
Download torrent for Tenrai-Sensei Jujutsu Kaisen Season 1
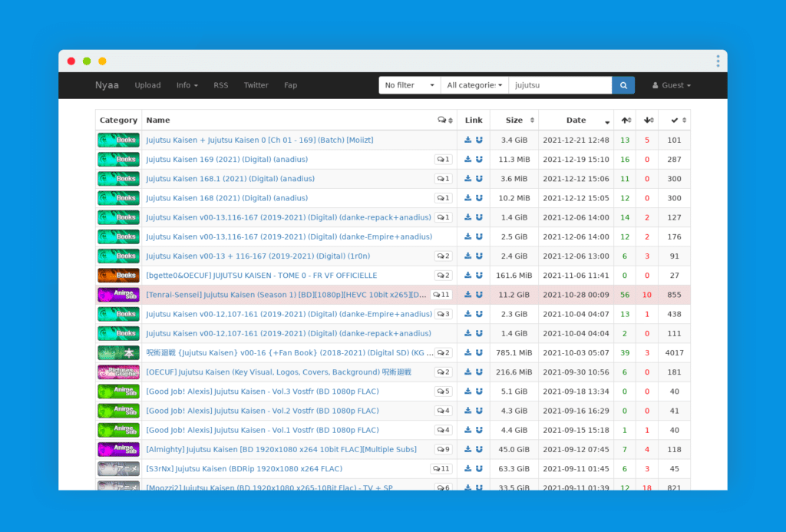(x=467, y=295)
